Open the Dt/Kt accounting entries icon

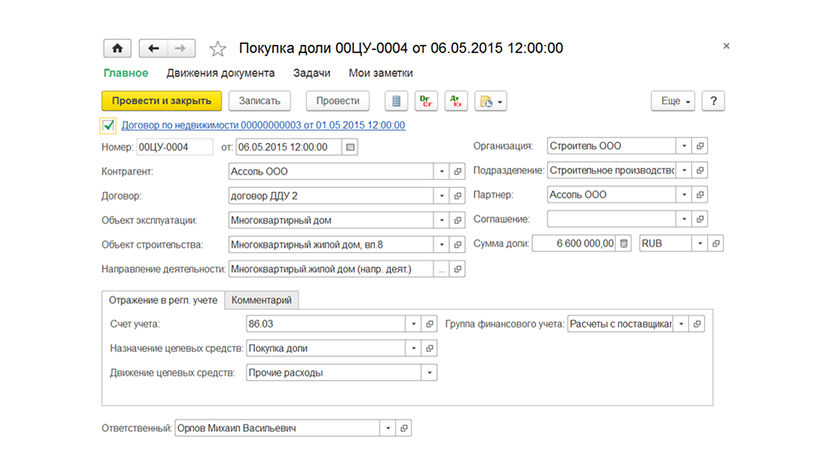[x=456, y=101]
